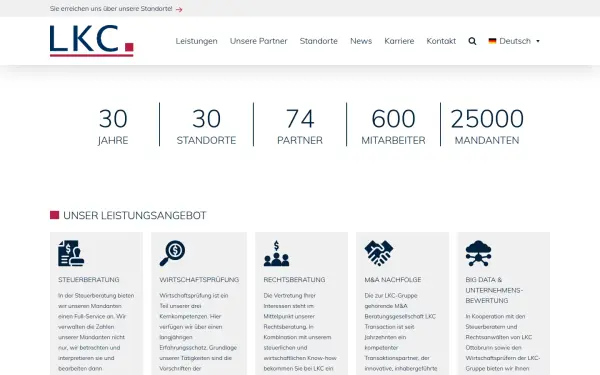The height and width of the screenshot is (375, 600).
Task: Click the Rechtsberatung description paragraph
Action: [300, 332]
